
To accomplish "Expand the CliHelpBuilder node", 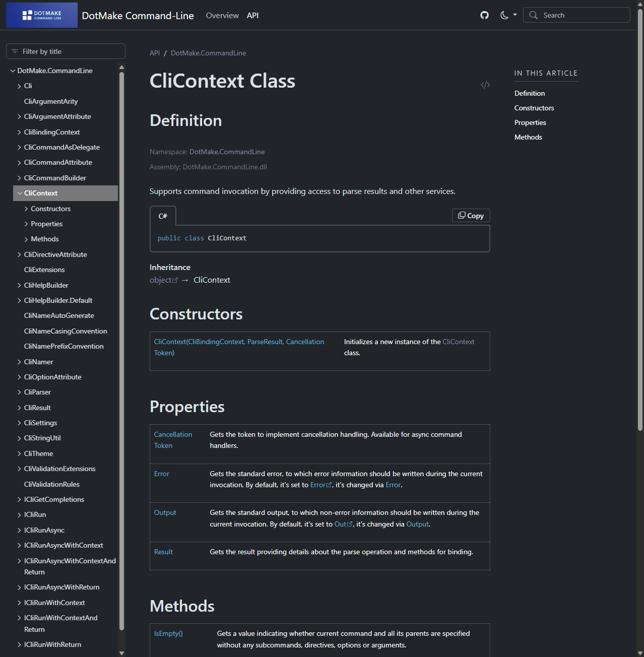I will pyautogui.click(x=19, y=285).
